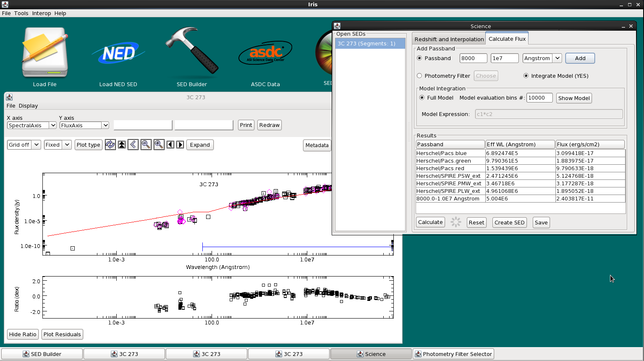Select the Herschel/SPIRE.PSW_ext results row
Image resolution: width=644 pixels, height=361 pixels.
tap(521, 176)
